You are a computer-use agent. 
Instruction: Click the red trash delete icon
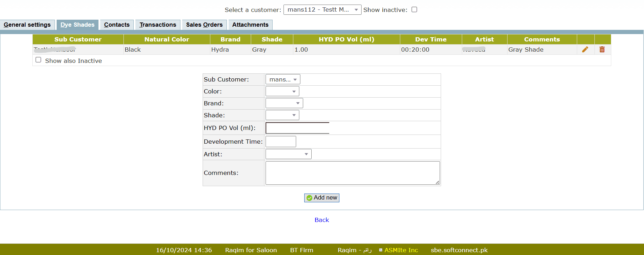click(602, 50)
